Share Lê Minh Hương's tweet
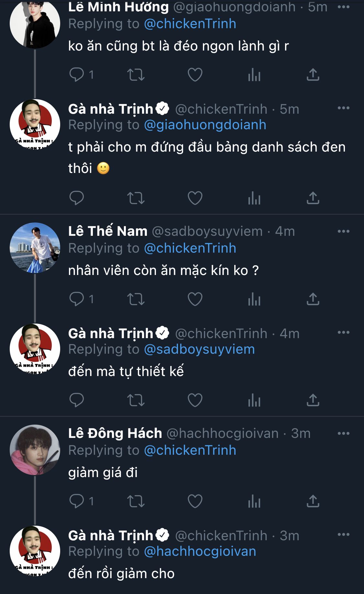 [313, 75]
